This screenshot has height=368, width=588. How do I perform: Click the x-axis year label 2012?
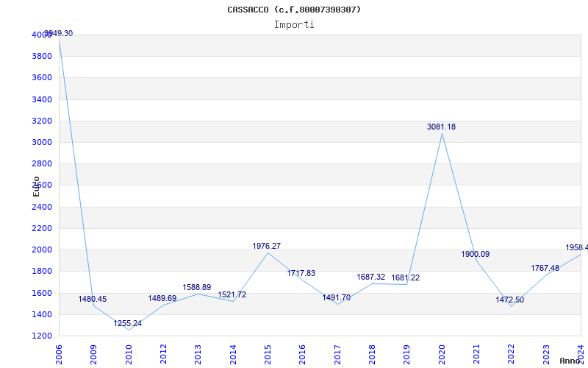click(163, 355)
